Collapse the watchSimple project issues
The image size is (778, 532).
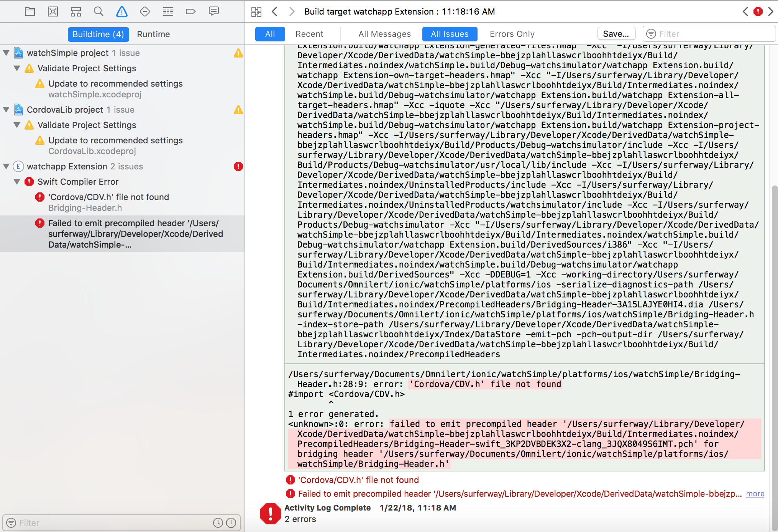pos(7,53)
